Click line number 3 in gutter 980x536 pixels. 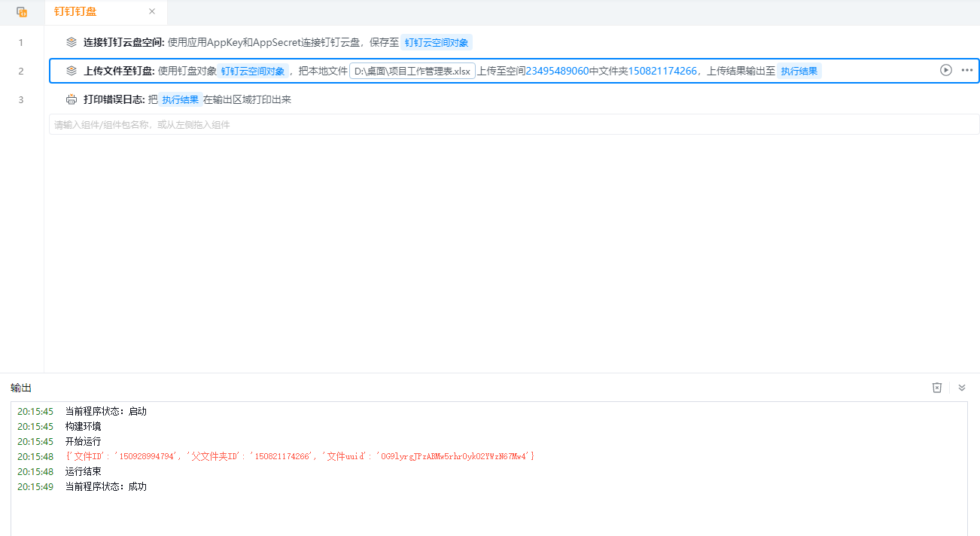pyautogui.click(x=21, y=99)
